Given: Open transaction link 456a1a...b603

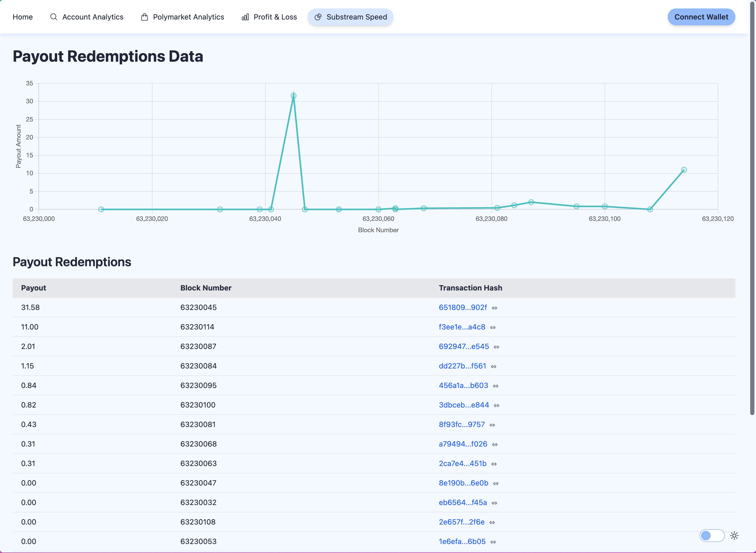Looking at the screenshot, I should tap(463, 385).
